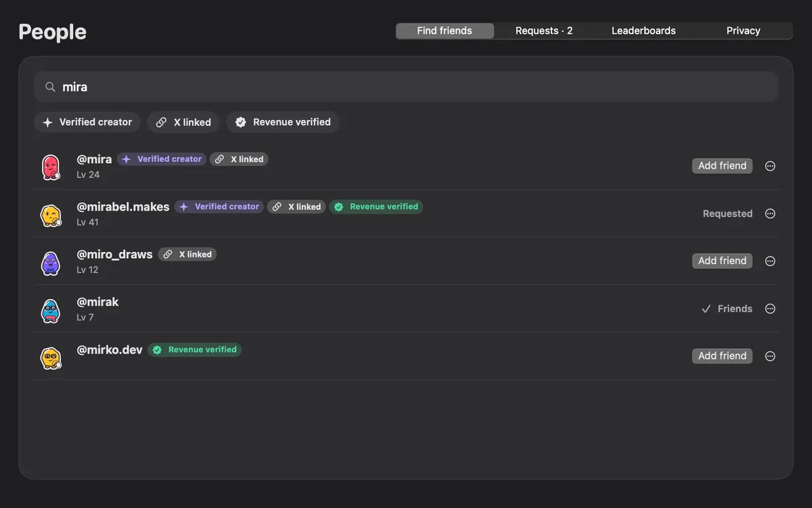Toggle the X linked filter chip
The image size is (812, 508).
pos(183,122)
